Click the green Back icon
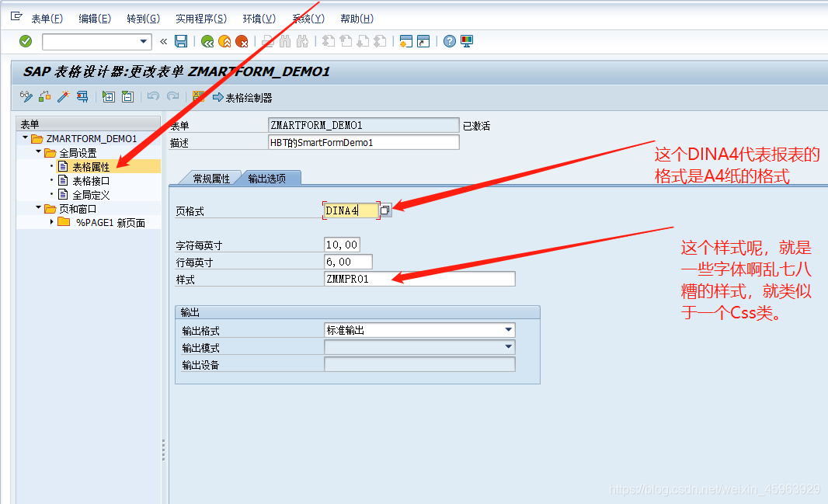This screenshot has height=504, width=828. pos(207,41)
